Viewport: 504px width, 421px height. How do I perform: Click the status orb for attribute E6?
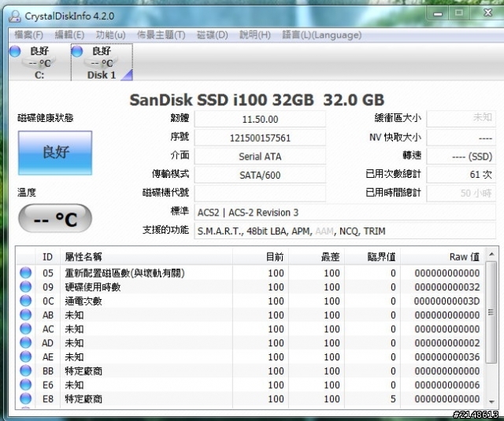pos(25,384)
